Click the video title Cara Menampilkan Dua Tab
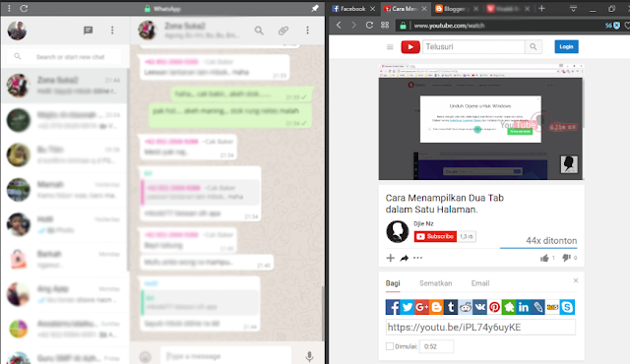The height and width of the screenshot is (364, 630). (x=445, y=204)
